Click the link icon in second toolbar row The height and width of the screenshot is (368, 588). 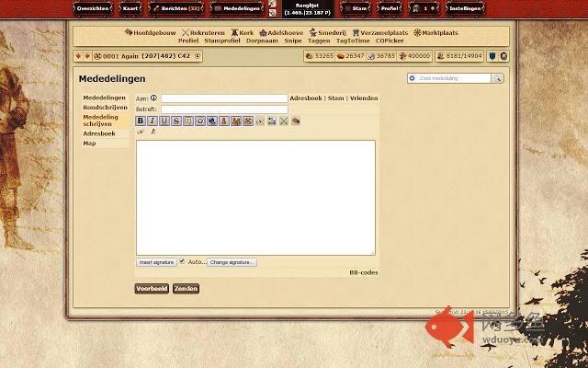(141, 132)
